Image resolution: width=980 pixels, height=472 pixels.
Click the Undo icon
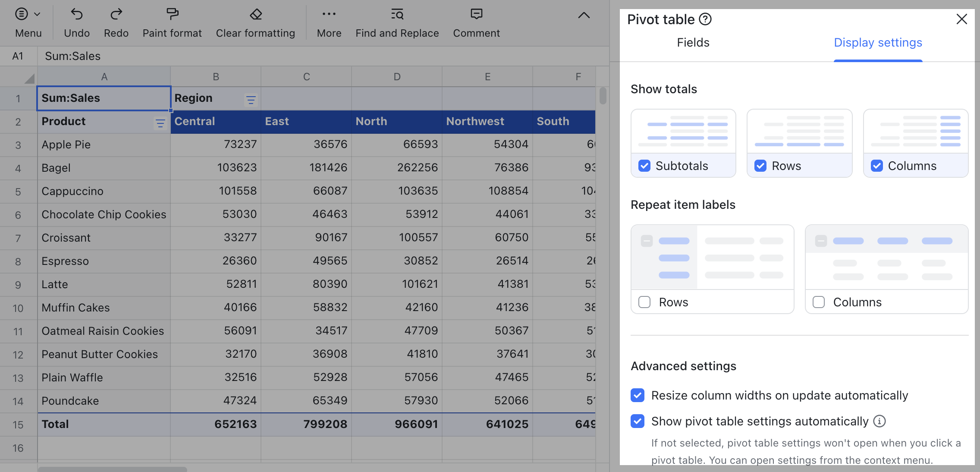(76, 14)
